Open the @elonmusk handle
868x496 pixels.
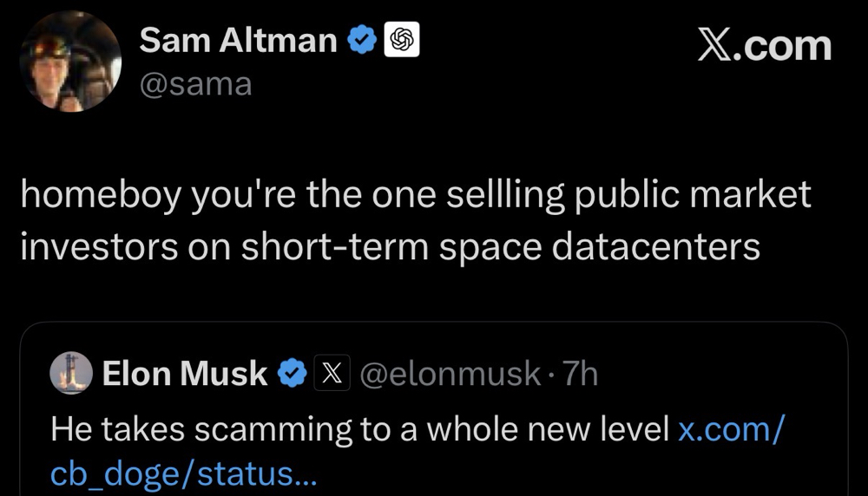tap(450, 374)
